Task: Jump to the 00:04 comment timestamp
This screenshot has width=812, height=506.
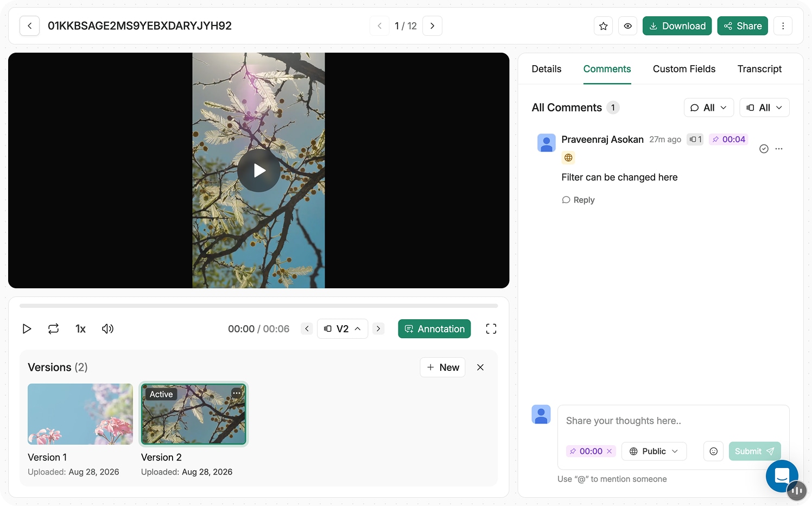Action: 728,140
